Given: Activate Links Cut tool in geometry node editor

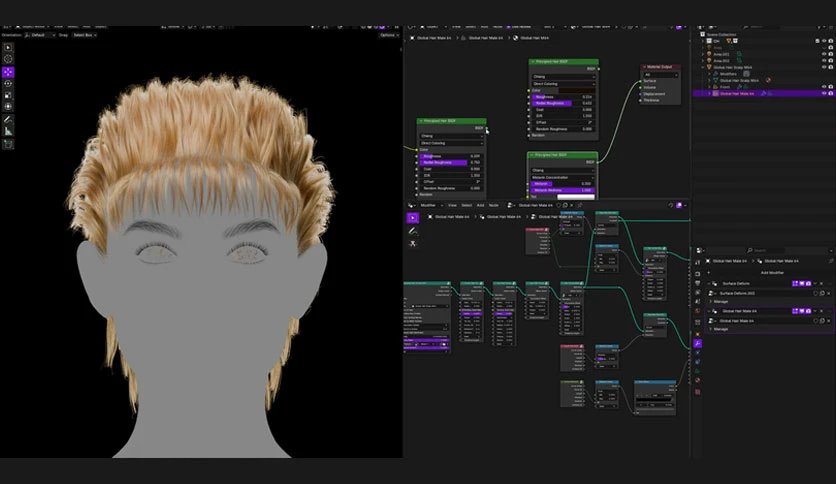Looking at the screenshot, I should tap(413, 244).
